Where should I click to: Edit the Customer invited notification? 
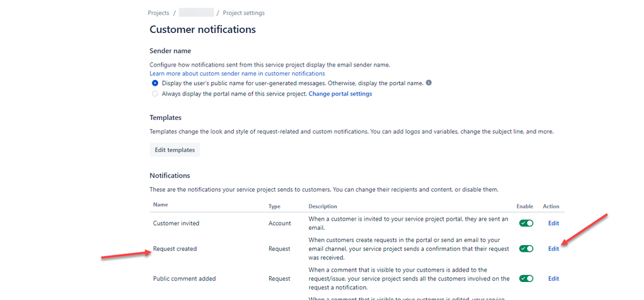553,223
